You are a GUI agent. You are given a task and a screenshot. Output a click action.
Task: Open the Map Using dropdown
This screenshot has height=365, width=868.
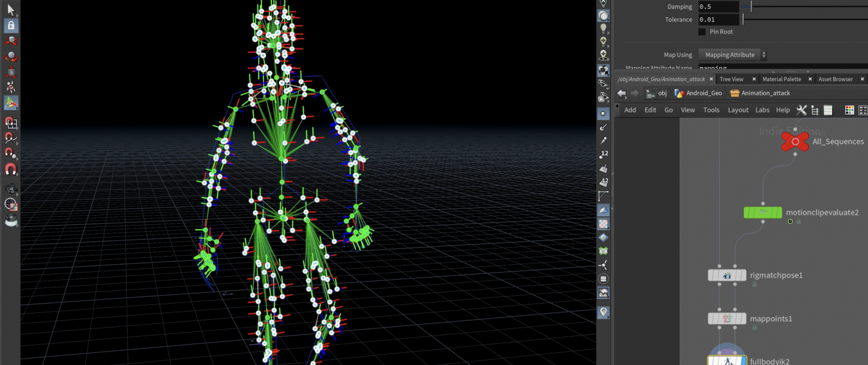pyautogui.click(x=733, y=55)
